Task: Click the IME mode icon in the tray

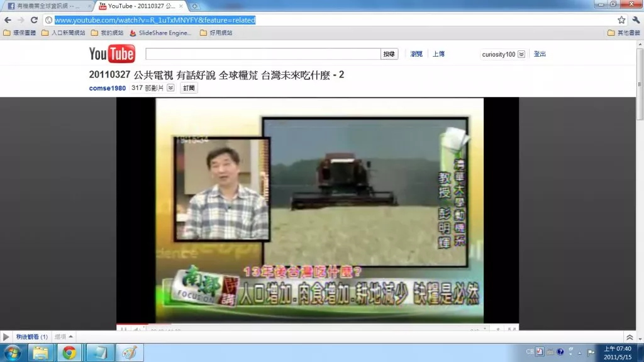Action: [540, 352]
